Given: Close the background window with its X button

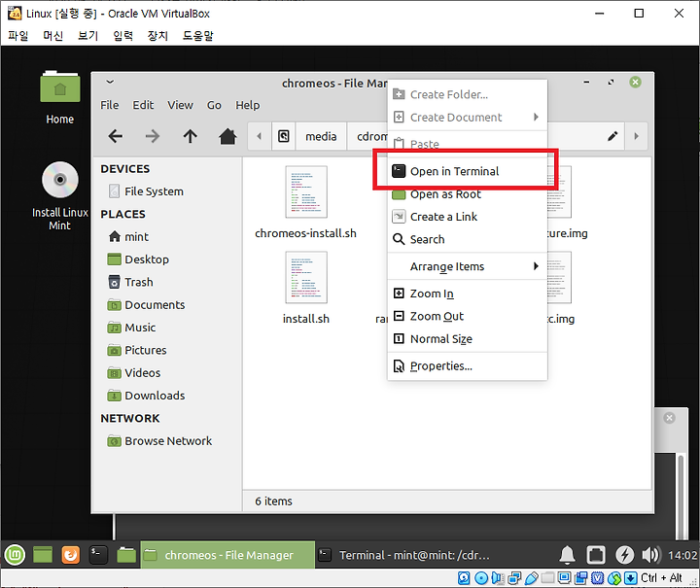Looking at the screenshot, I should (669, 418).
